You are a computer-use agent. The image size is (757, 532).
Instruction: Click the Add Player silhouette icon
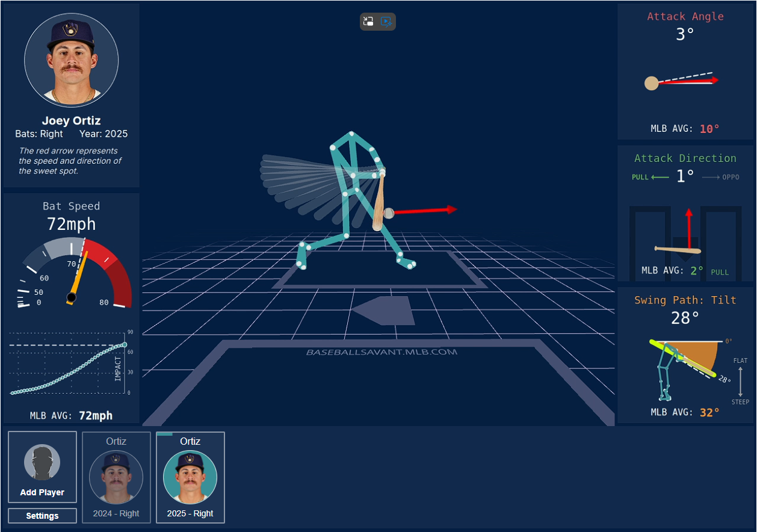(x=42, y=462)
